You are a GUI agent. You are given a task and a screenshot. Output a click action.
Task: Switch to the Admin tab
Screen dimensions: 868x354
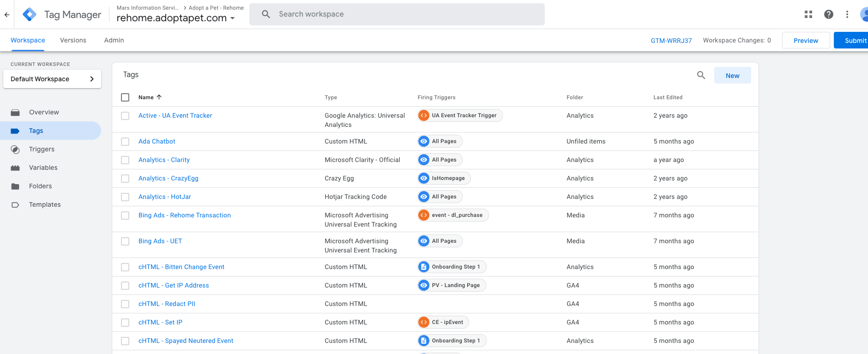[x=114, y=40]
